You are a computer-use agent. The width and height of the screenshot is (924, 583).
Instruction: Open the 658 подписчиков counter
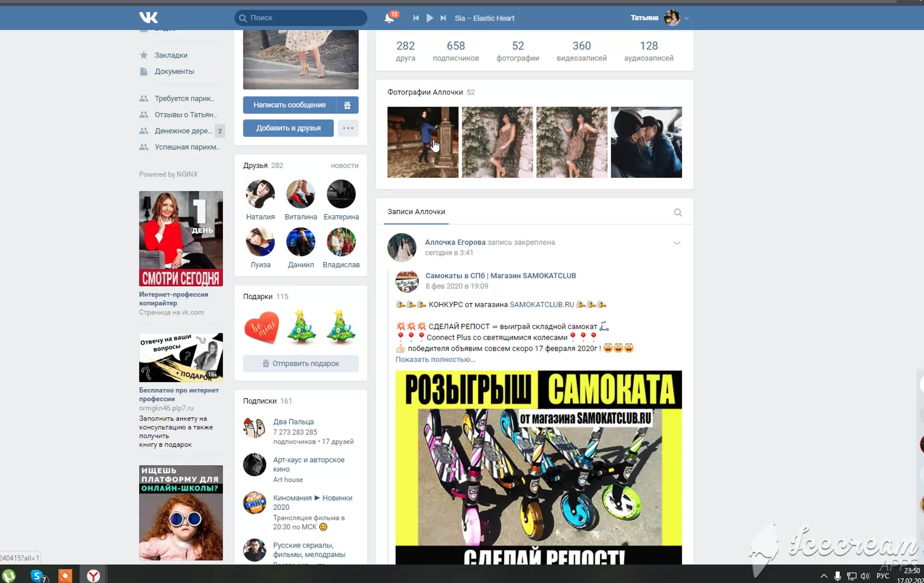(x=455, y=51)
